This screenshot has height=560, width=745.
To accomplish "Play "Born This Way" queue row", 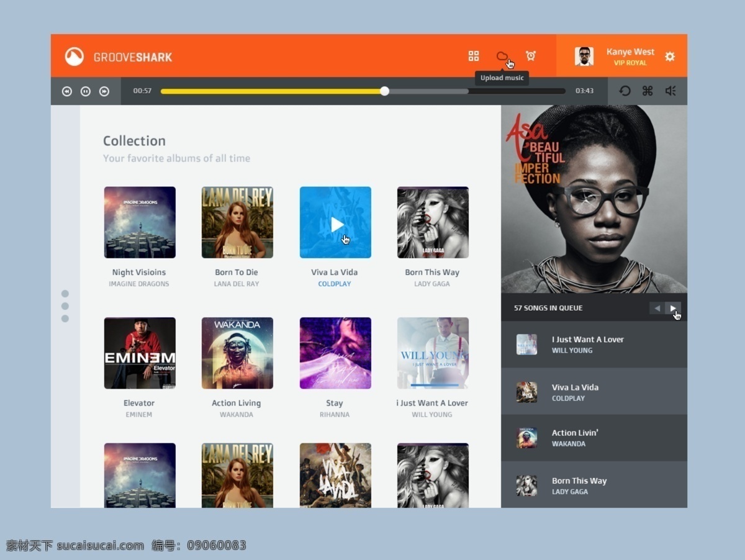I will click(594, 485).
